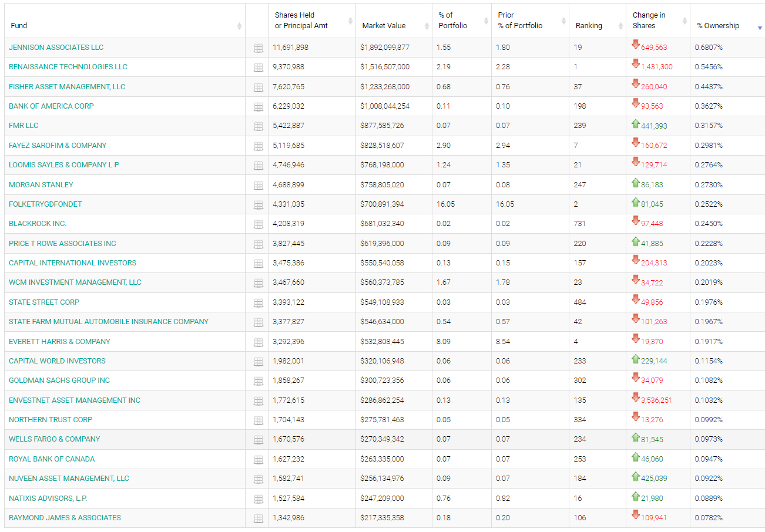Open PRICE T ROWE ASSOCIATES INC link

coord(62,244)
